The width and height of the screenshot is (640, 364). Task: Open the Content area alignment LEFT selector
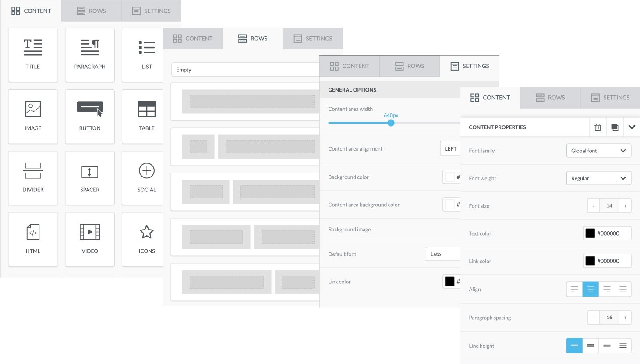450,149
